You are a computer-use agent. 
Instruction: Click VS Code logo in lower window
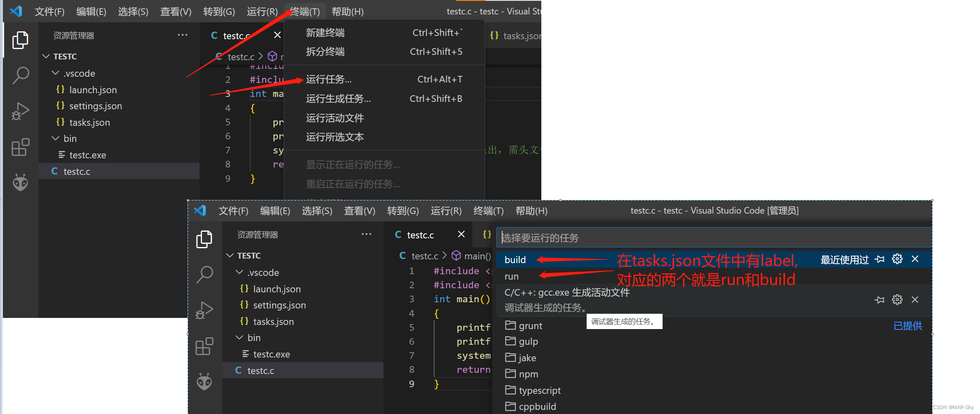200,211
